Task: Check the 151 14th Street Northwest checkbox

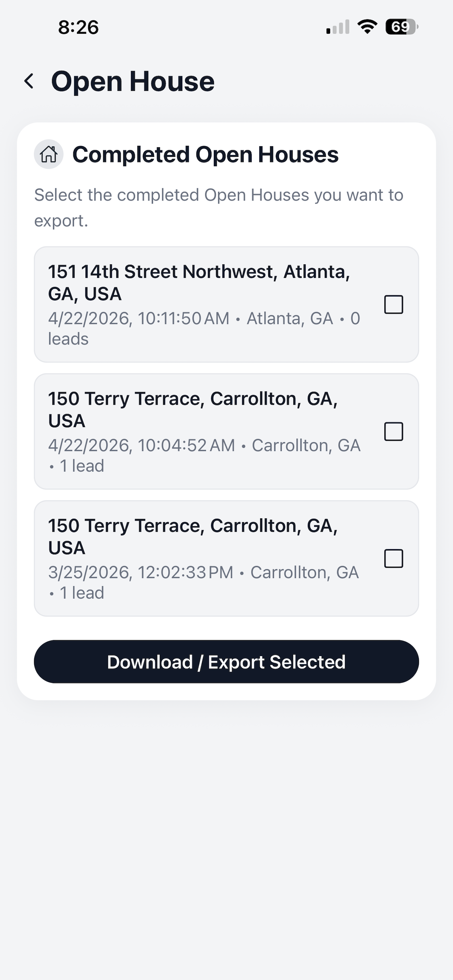Action: click(393, 305)
